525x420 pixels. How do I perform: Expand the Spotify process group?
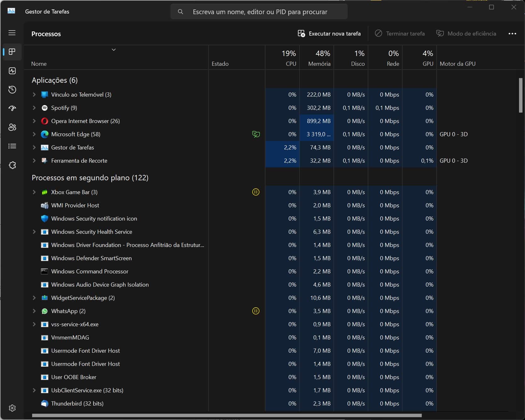pyautogui.click(x=34, y=108)
